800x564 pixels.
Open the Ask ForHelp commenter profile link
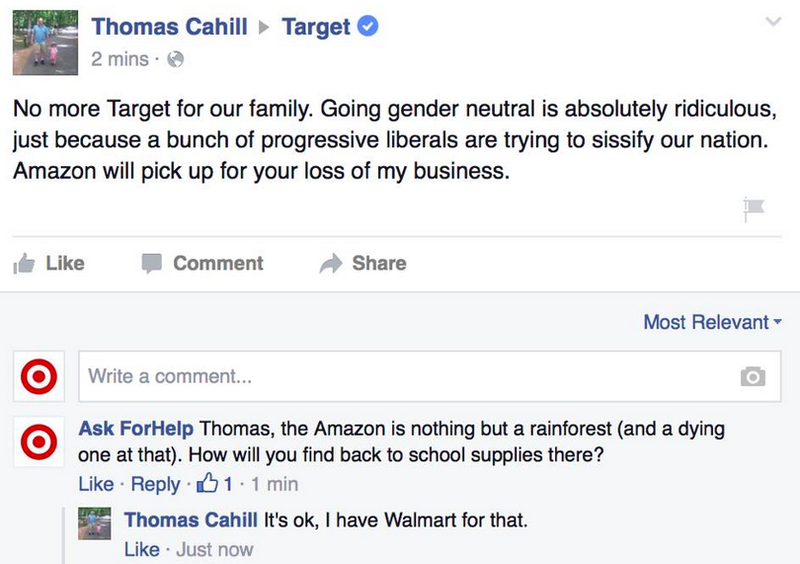(136, 428)
